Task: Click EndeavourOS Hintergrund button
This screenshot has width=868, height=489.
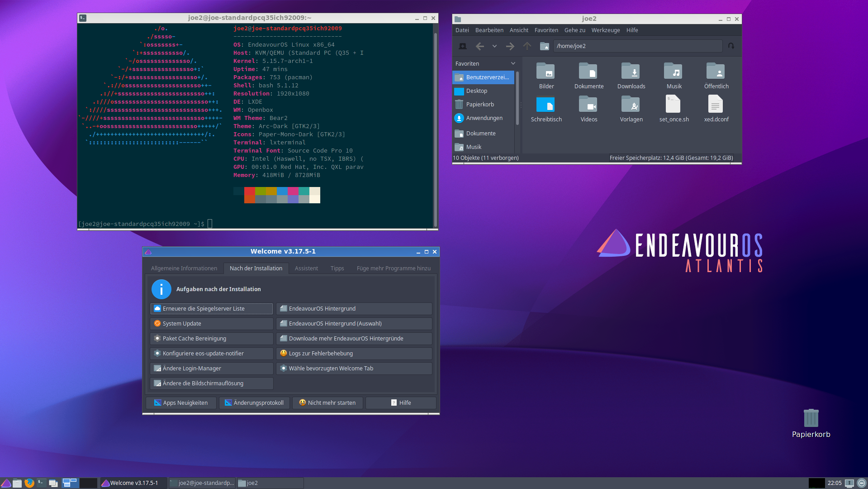Action: coord(354,309)
